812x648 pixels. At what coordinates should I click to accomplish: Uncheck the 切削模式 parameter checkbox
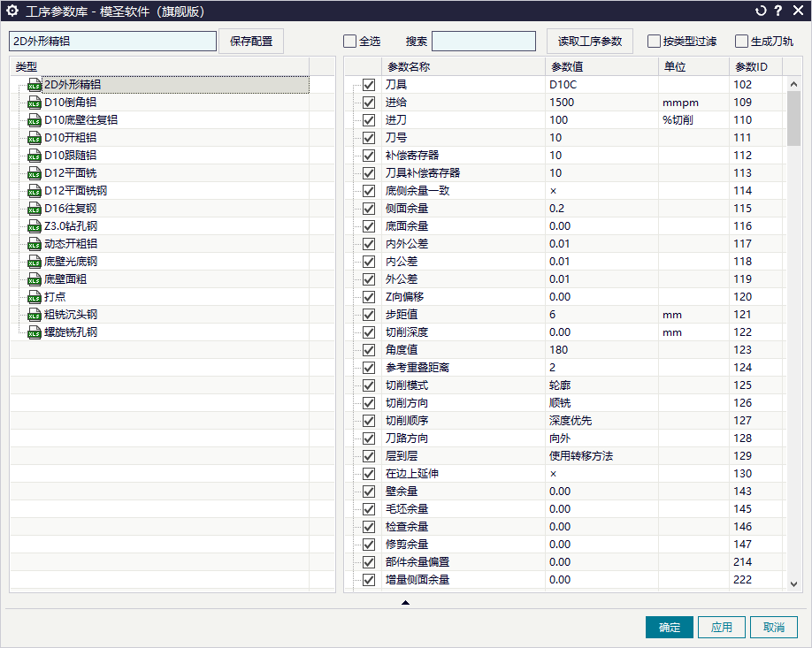click(369, 385)
